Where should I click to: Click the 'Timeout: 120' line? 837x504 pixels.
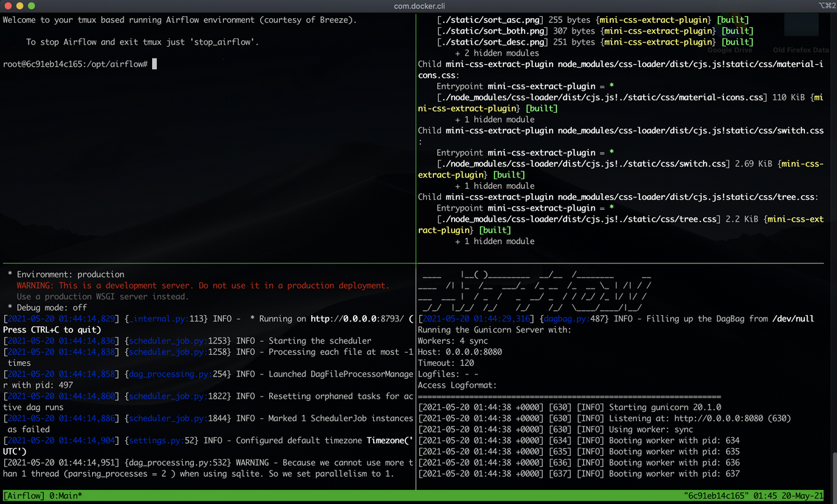(x=446, y=363)
